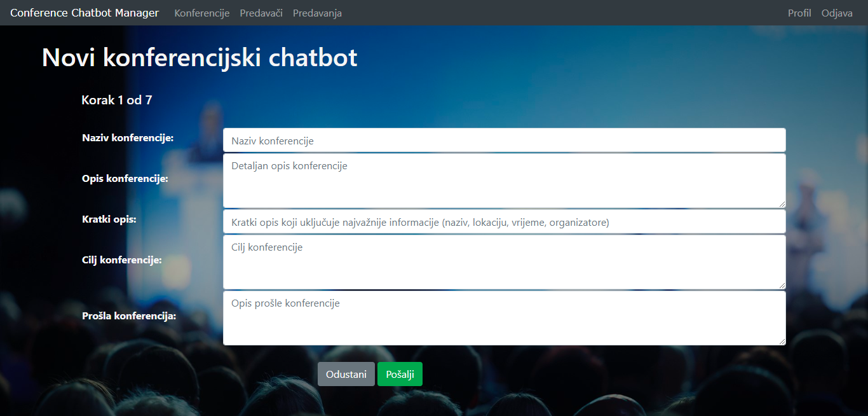Log out via Odjava link
868x416 pixels.
837,13
